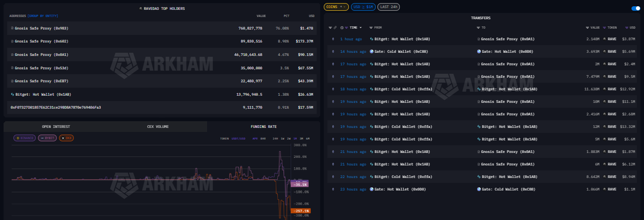The width and height of the screenshot is (644, 220).
Task: Click the USD ≥ $1M filter chip
Action: 363,7
